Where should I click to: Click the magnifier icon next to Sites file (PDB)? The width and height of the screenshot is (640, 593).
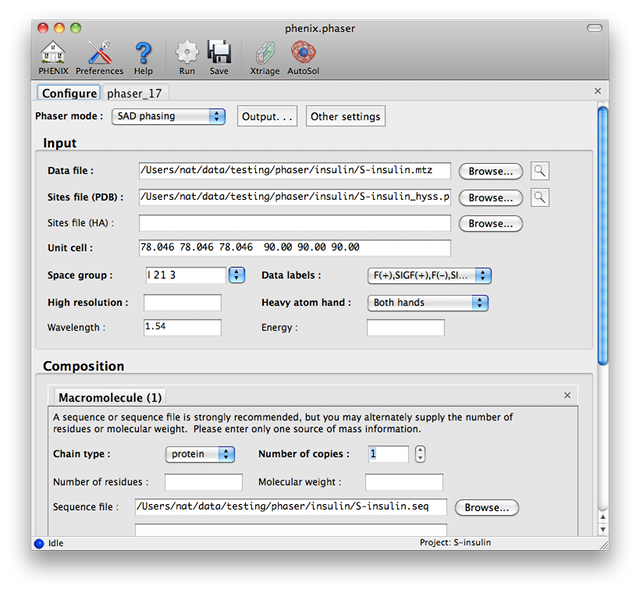point(540,197)
